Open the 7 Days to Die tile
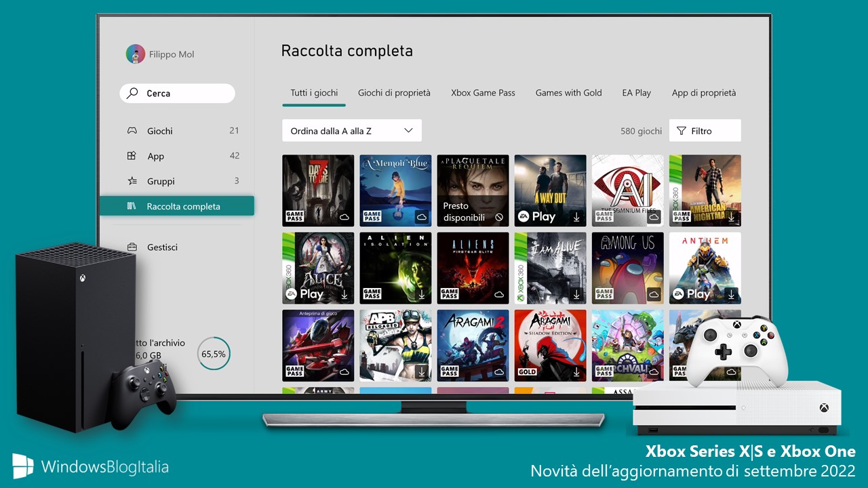This screenshot has width=868, height=488. point(318,190)
